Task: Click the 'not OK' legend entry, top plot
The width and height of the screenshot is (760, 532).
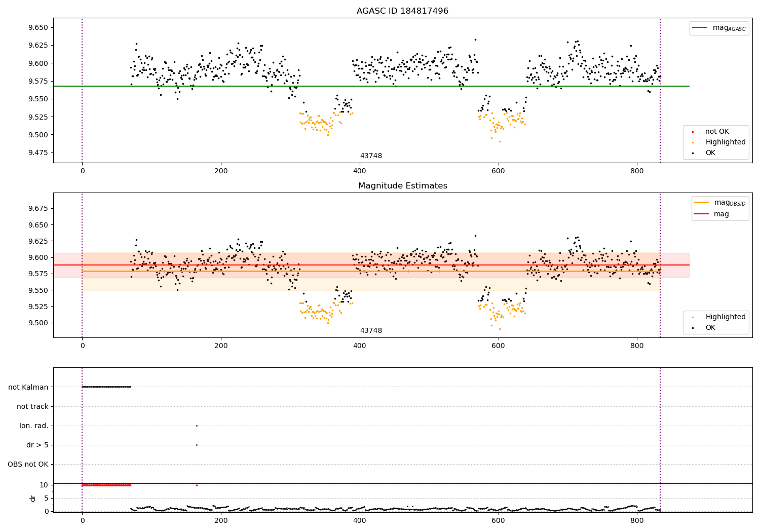Action: click(717, 132)
